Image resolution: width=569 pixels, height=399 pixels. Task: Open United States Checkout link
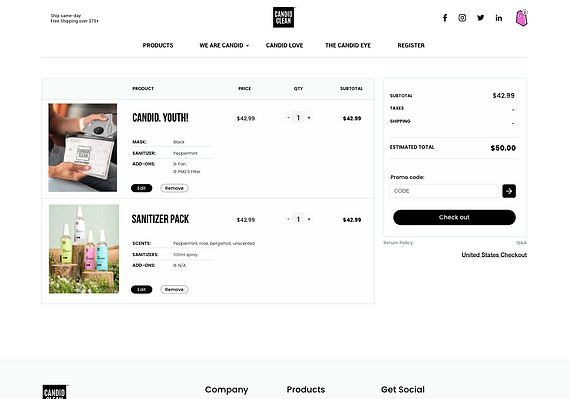pyautogui.click(x=494, y=255)
